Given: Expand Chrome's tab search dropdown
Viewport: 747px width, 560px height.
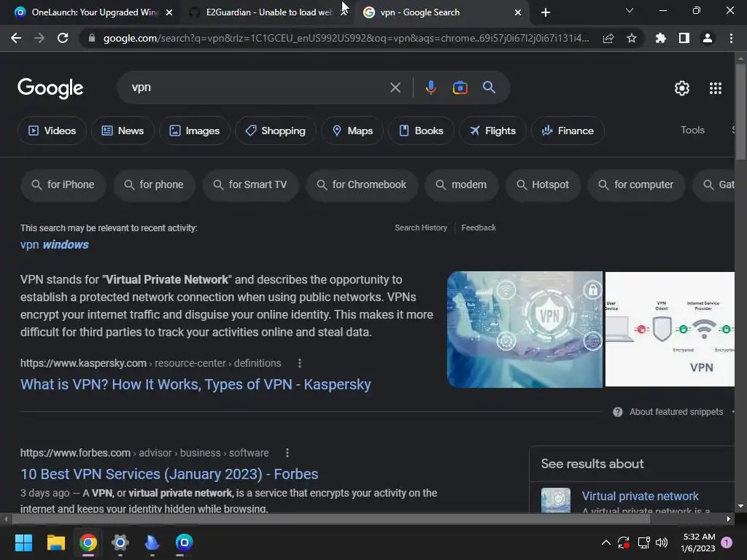Looking at the screenshot, I should [x=630, y=10].
